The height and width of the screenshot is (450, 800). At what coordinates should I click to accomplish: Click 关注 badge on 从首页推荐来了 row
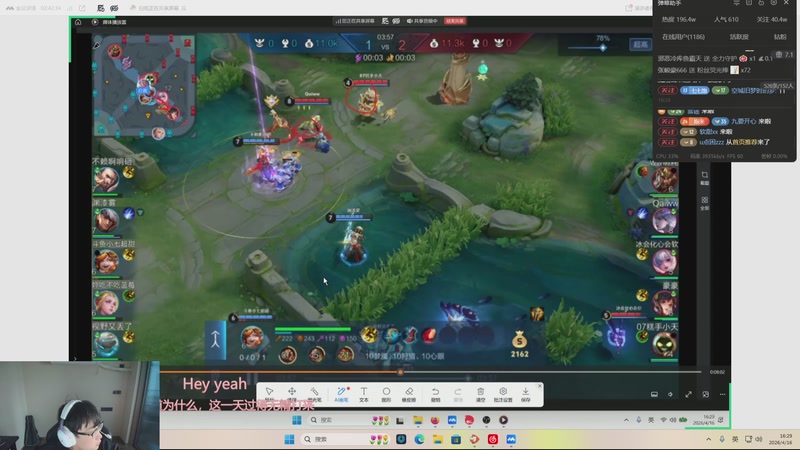[x=667, y=142]
